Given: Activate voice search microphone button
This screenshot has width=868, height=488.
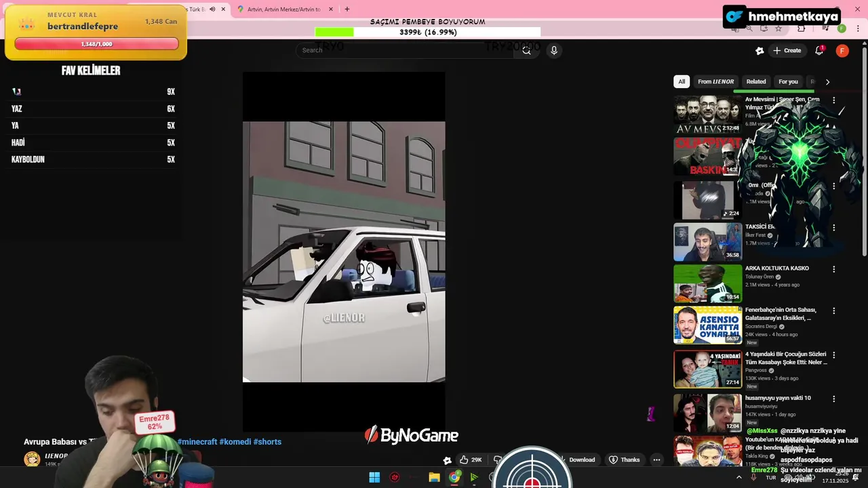Looking at the screenshot, I should 554,50.
